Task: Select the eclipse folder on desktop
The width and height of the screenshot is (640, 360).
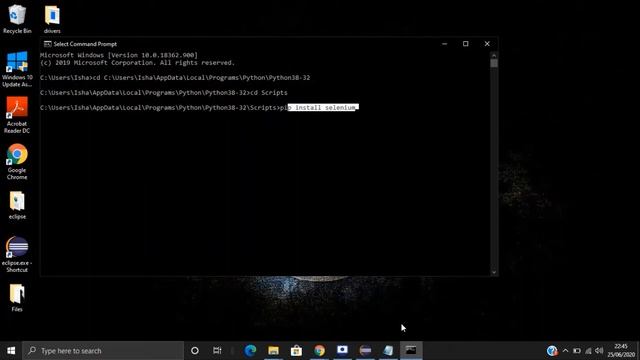Action: coord(17,205)
